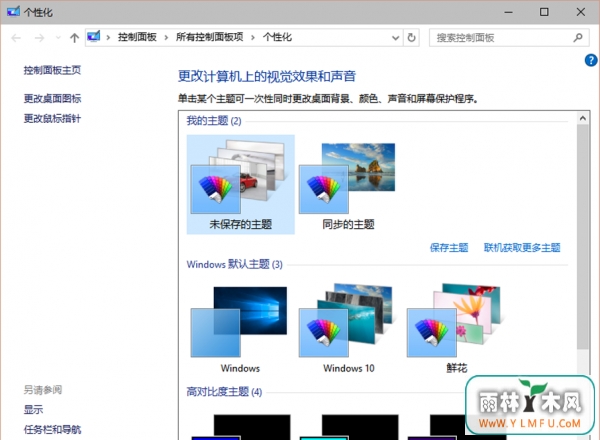The width and height of the screenshot is (600, 440).
Task: Click 保存主题 link
Action: point(449,248)
